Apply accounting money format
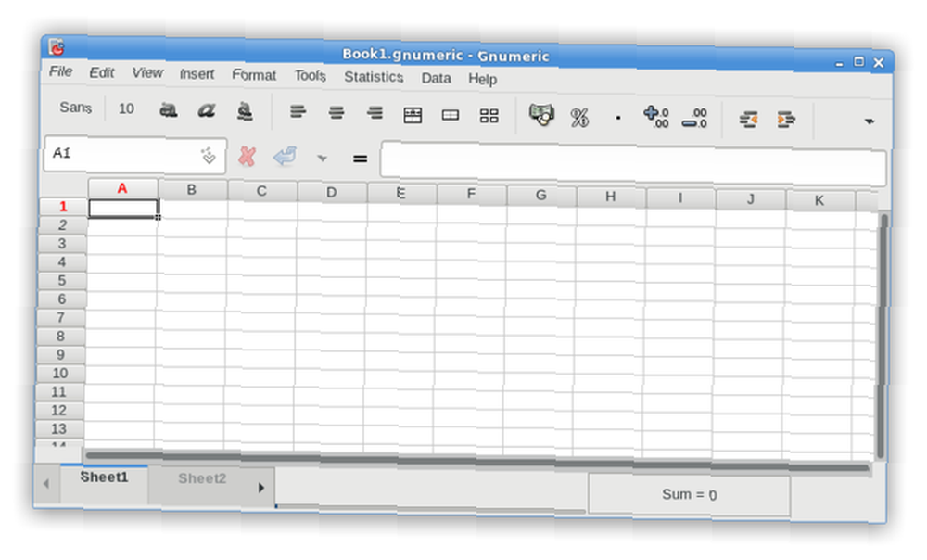This screenshot has height=560, width=927. coord(541,115)
